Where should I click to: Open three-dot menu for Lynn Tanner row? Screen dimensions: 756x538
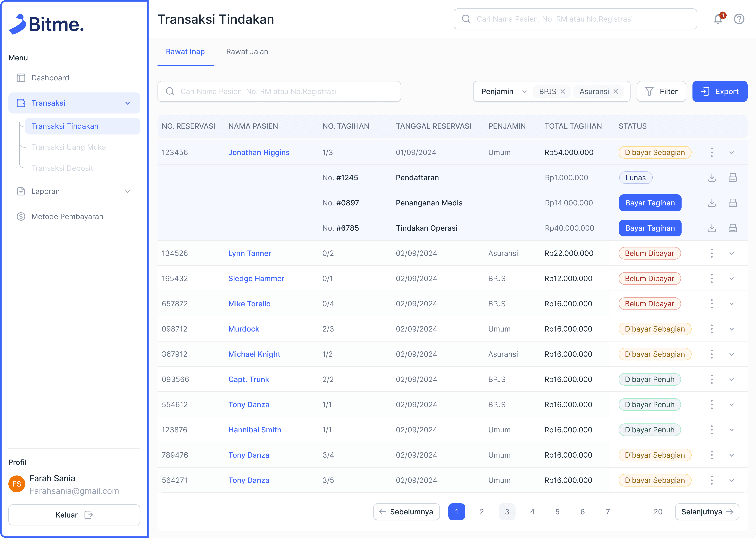pos(712,253)
